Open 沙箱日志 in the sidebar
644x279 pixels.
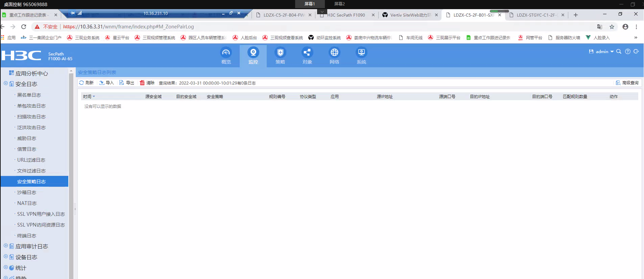point(27,192)
